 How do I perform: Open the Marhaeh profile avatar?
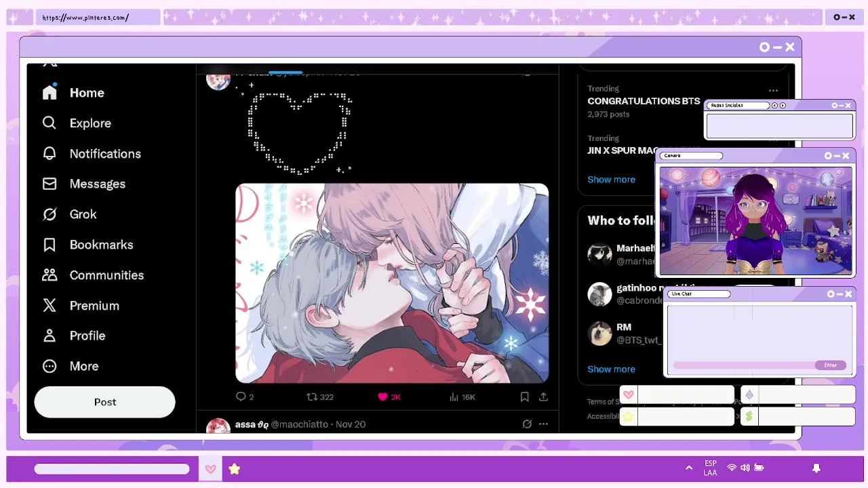599,254
